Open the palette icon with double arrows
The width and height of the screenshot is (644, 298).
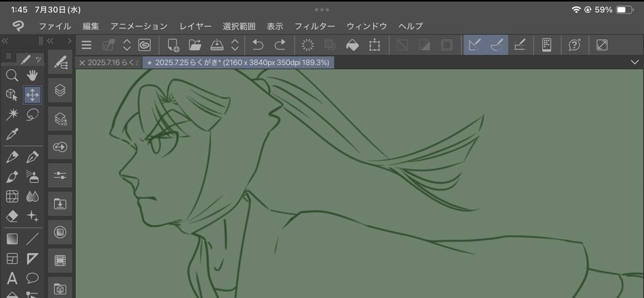pos(61,147)
